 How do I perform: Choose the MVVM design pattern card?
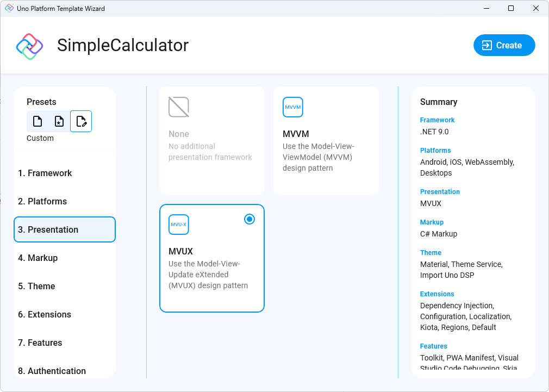[326, 140]
